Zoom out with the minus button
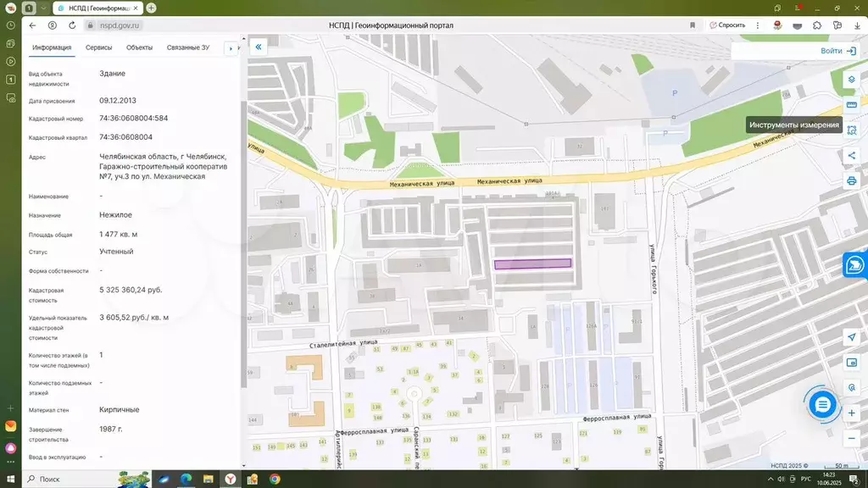Screen dimensions: 868x488 pyautogui.click(x=851, y=438)
